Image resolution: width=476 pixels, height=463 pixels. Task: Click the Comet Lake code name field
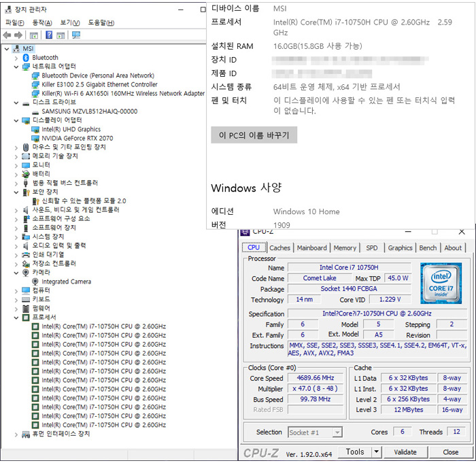tap(320, 278)
